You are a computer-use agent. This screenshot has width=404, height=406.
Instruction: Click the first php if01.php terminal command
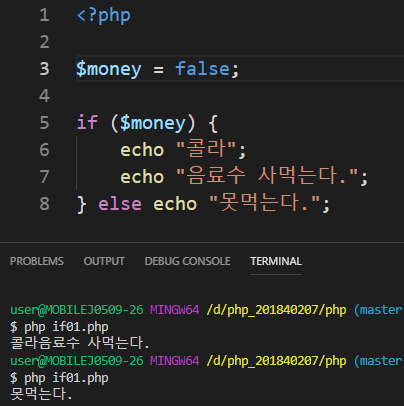(x=66, y=327)
